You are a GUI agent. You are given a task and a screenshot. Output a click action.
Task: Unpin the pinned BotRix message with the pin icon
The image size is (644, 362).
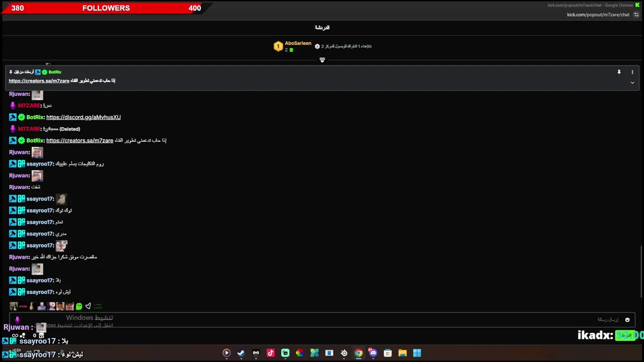click(619, 72)
